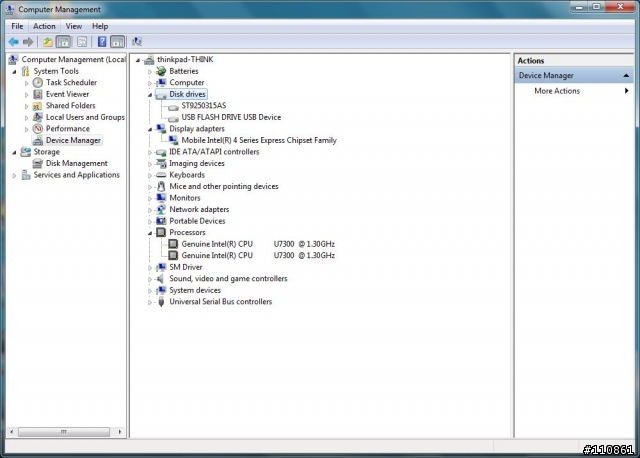Collapse the Processors node
640x458 pixels.
[x=150, y=233]
